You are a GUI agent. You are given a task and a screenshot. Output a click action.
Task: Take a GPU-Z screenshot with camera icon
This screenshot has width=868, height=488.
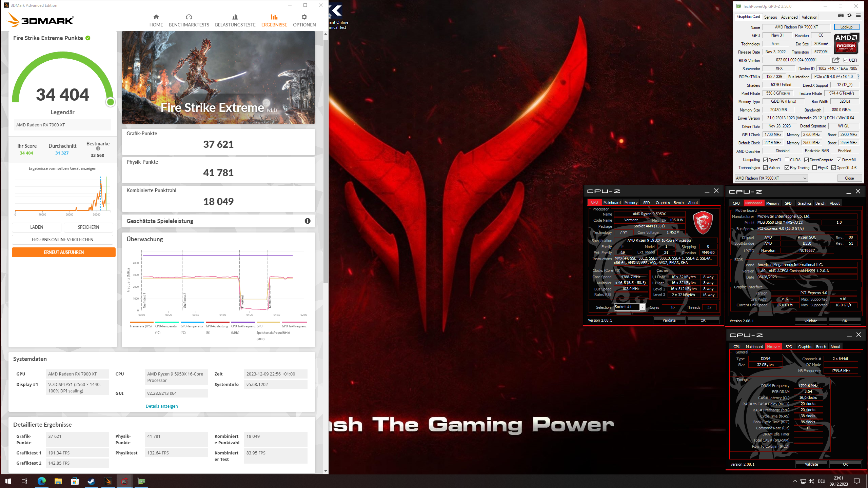pyautogui.click(x=841, y=15)
